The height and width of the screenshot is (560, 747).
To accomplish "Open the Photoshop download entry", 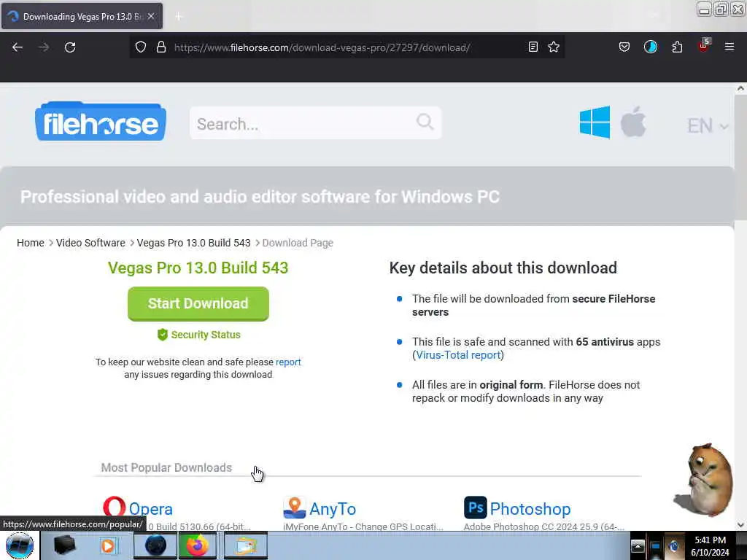I will click(x=530, y=509).
